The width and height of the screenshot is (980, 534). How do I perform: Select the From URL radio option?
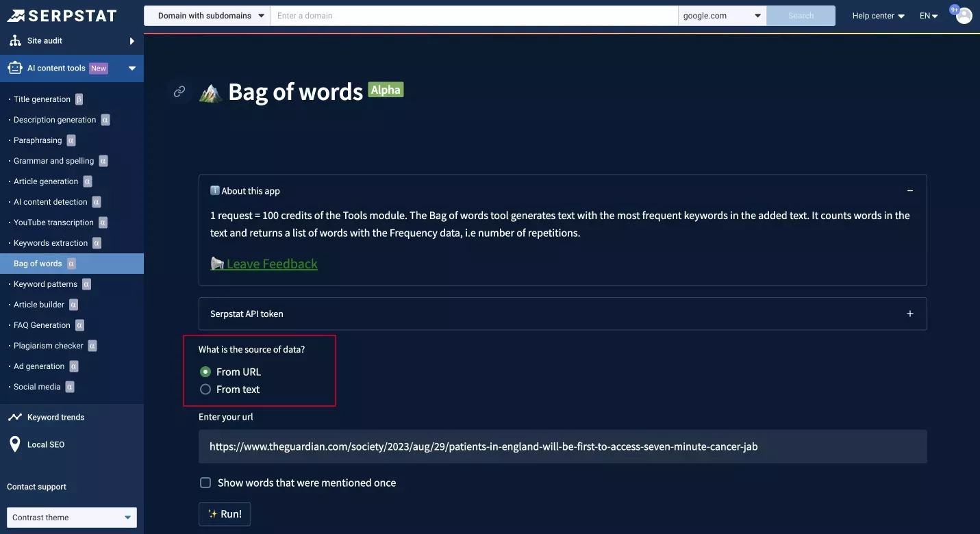tap(205, 372)
